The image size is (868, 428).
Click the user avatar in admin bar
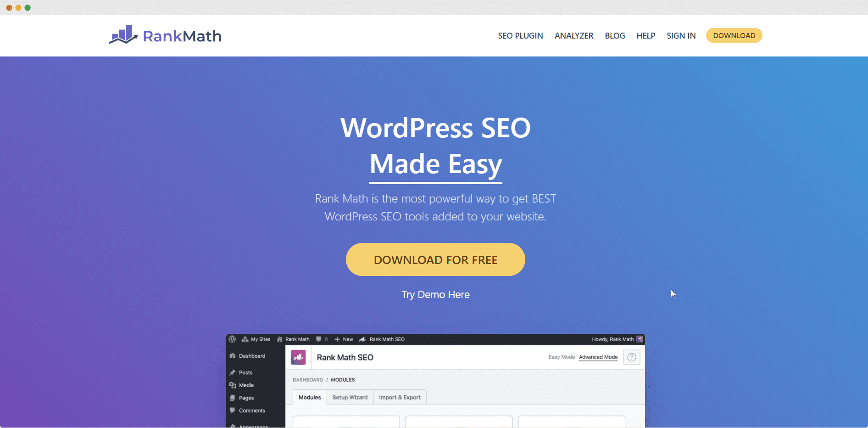click(640, 339)
